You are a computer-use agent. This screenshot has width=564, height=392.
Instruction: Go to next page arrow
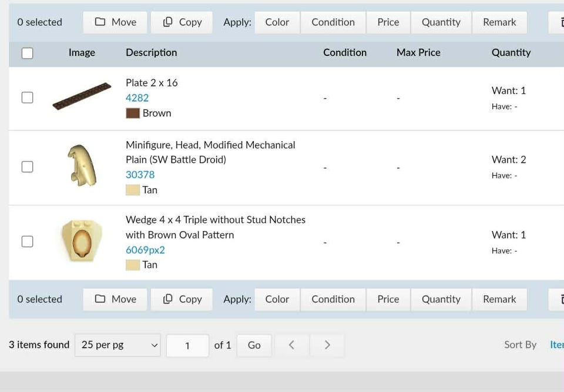(327, 345)
